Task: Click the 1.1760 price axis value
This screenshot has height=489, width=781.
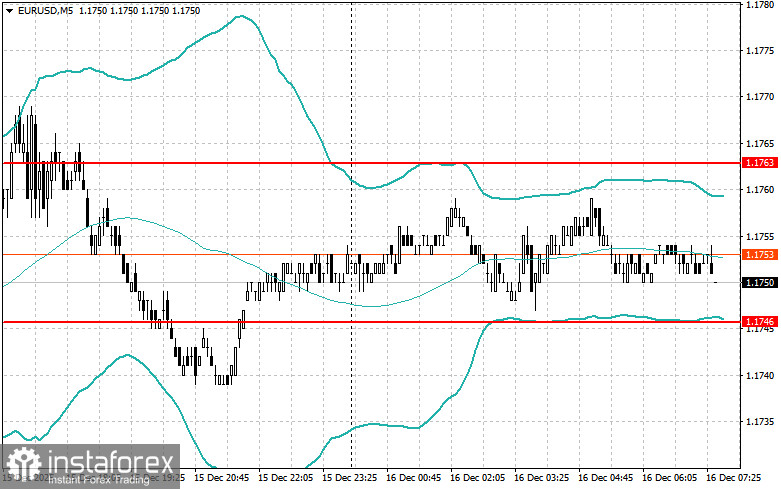Action: pyautogui.click(x=760, y=190)
